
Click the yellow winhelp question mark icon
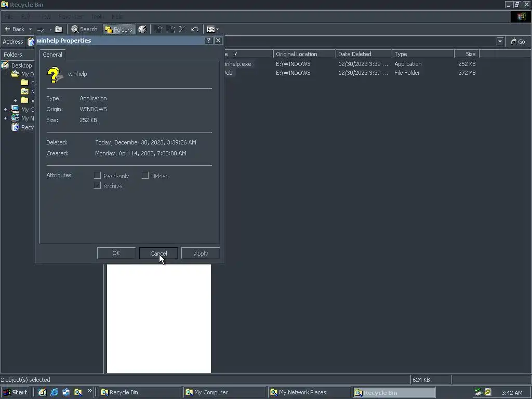(x=55, y=75)
